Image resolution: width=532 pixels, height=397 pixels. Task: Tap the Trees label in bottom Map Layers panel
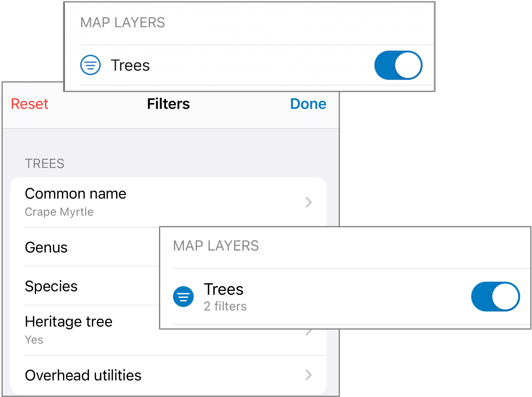pyautogui.click(x=223, y=289)
